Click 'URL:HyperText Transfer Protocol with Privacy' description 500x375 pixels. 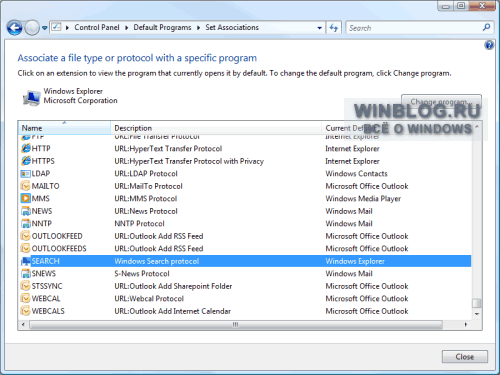point(189,161)
